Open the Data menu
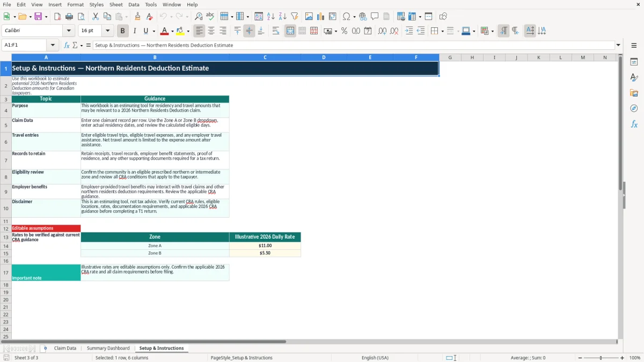This screenshot has height=362, width=644. (x=134, y=4)
